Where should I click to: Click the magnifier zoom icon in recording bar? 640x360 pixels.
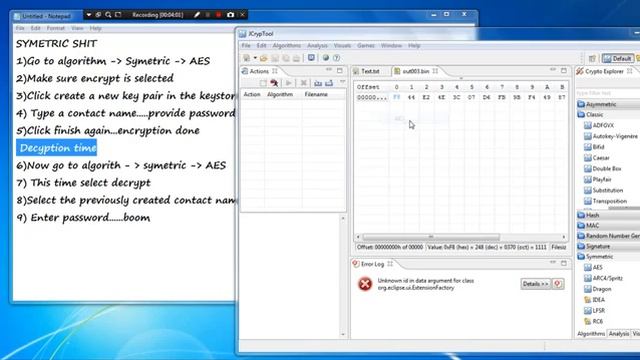108,15
